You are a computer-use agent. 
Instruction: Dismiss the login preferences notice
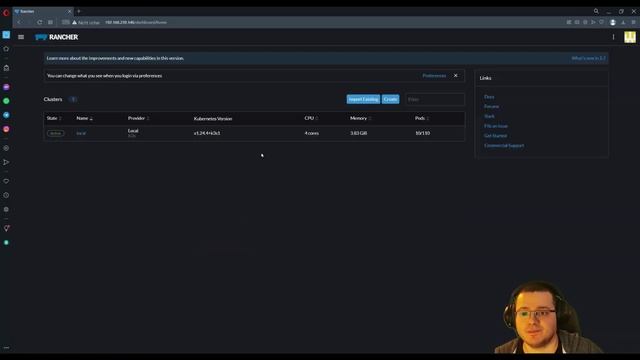click(x=456, y=76)
